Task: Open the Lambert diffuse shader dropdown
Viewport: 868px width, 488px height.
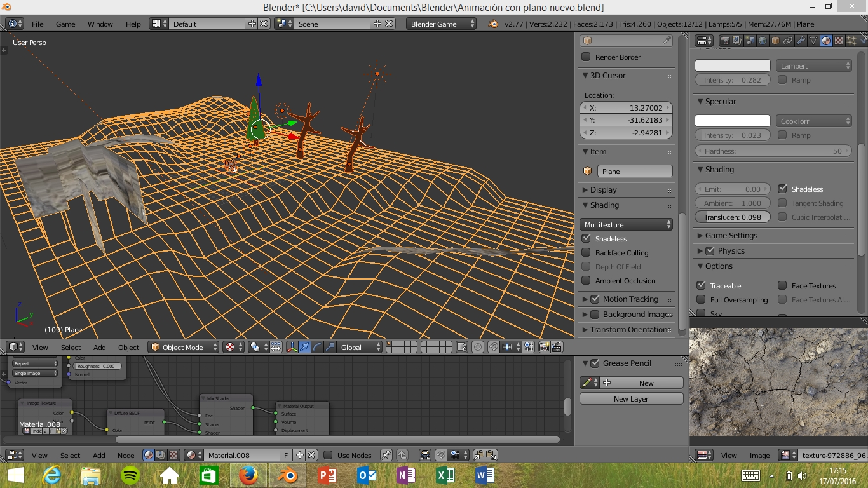Action: tap(813, 66)
